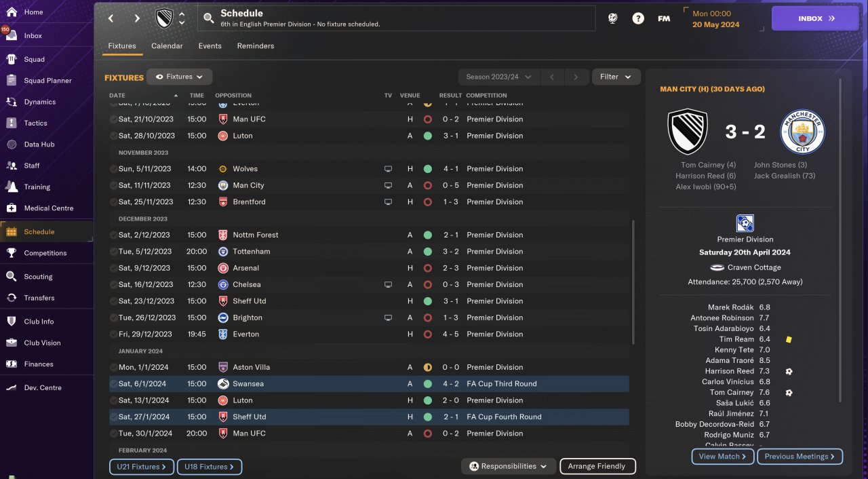This screenshot has width=868, height=479.
Task: Open the Fixtures view dropdown
Action: pos(180,77)
